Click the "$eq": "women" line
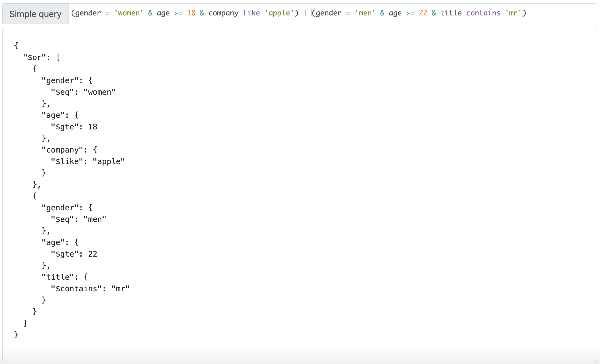600x364 pixels. pyautogui.click(x=83, y=92)
